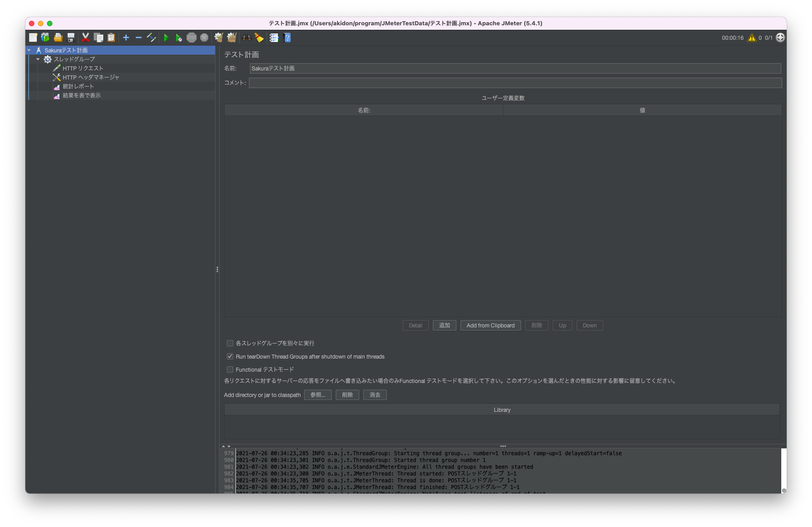Open the Templates icon in the toolbar
Image resolution: width=812 pixels, height=527 pixels.
point(45,37)
